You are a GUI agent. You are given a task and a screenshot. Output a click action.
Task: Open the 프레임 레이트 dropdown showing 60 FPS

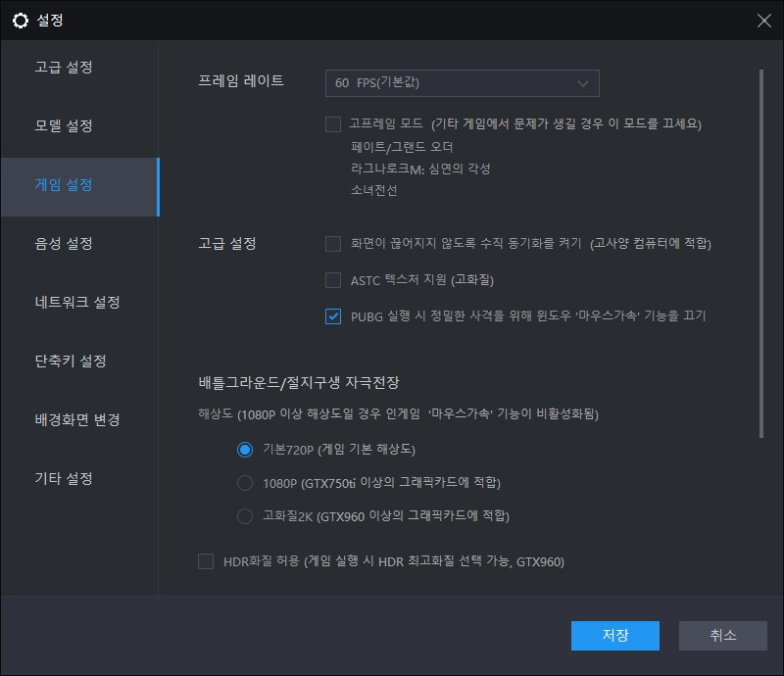click(x=461, y=82)
